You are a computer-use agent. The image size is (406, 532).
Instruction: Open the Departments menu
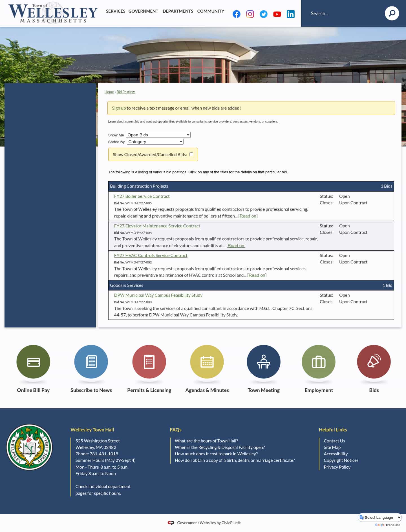coord(178,11)
